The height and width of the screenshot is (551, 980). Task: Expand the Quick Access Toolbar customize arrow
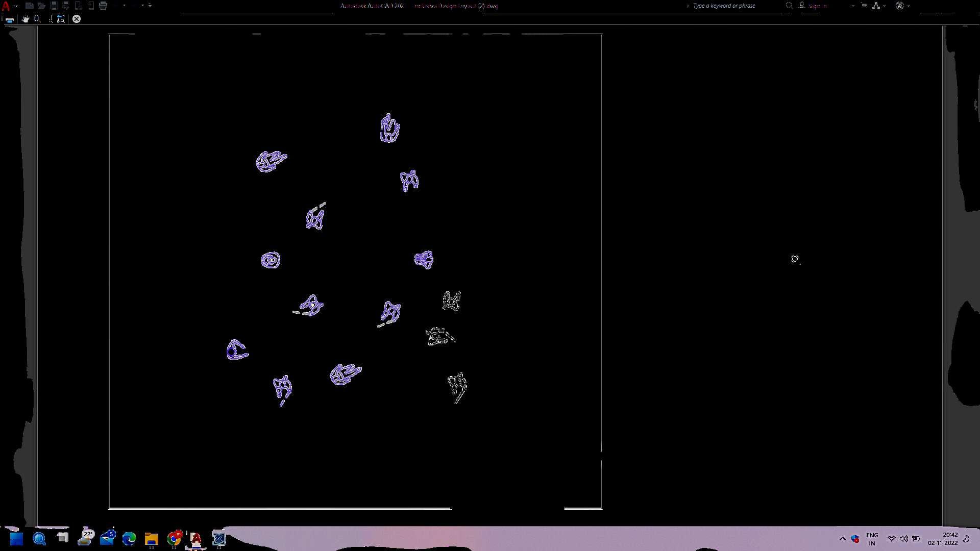[x=150, y=6]
